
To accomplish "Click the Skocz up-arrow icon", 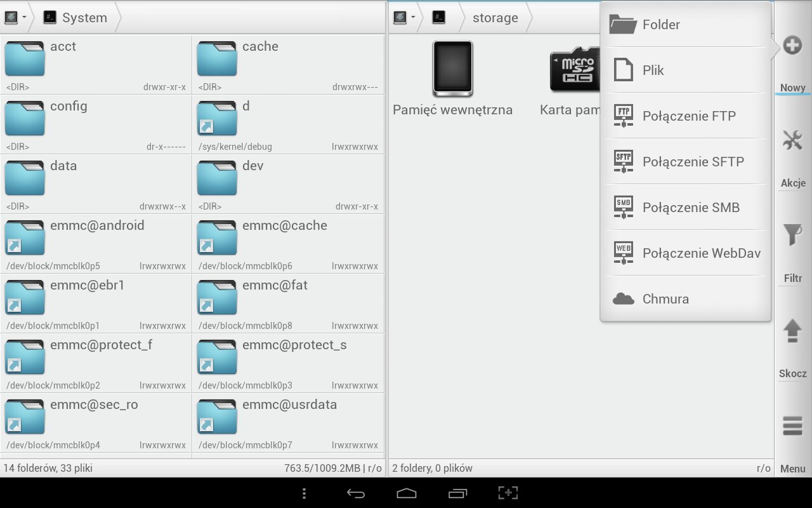I will [x=792, y=331].
